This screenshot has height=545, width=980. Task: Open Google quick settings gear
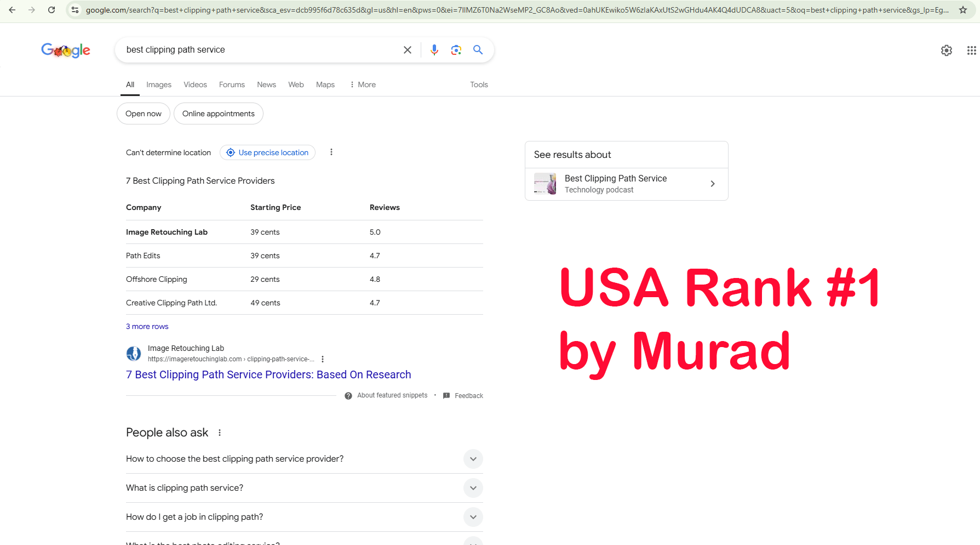coord(946,50)
